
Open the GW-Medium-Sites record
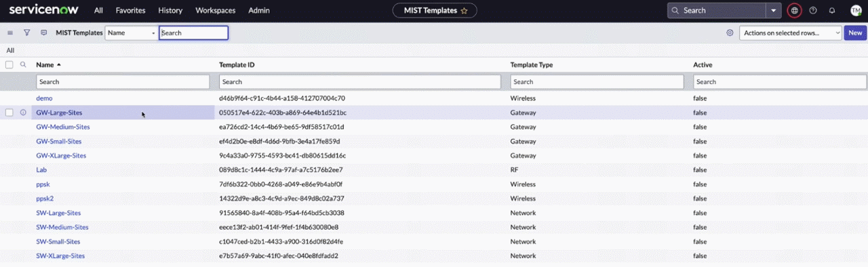[x=63, y=127]
